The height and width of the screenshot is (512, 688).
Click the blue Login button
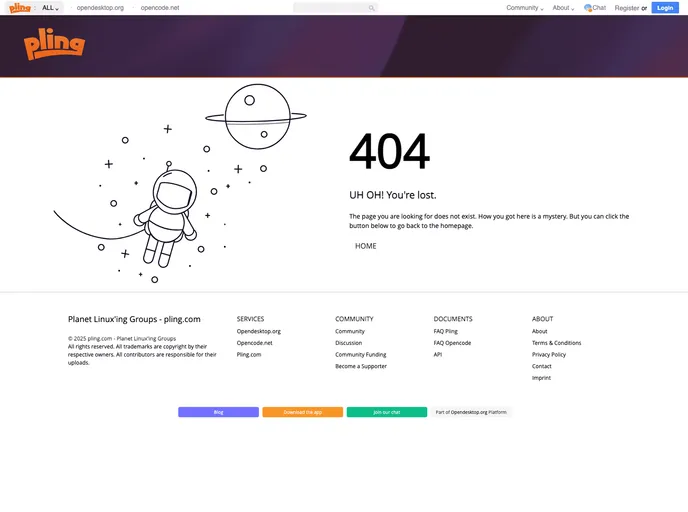pos(665,8)
